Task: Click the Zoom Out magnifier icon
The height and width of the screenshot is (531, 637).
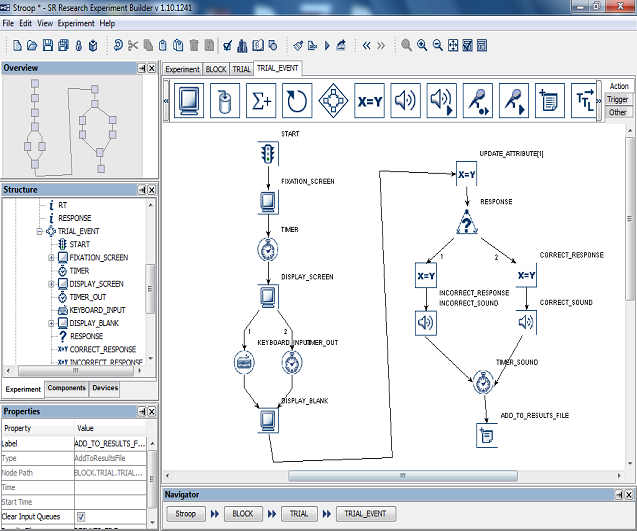Action: click(438, 45)
